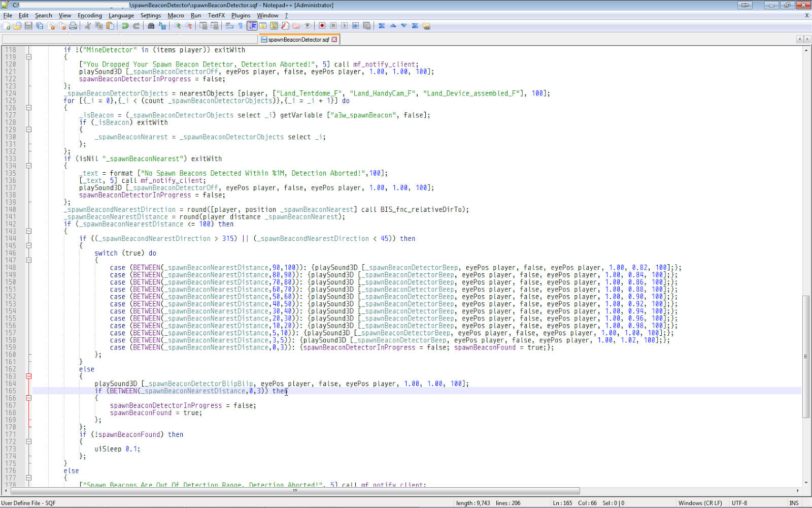Undo last edit with green arrow

click(x=125, y=26)
